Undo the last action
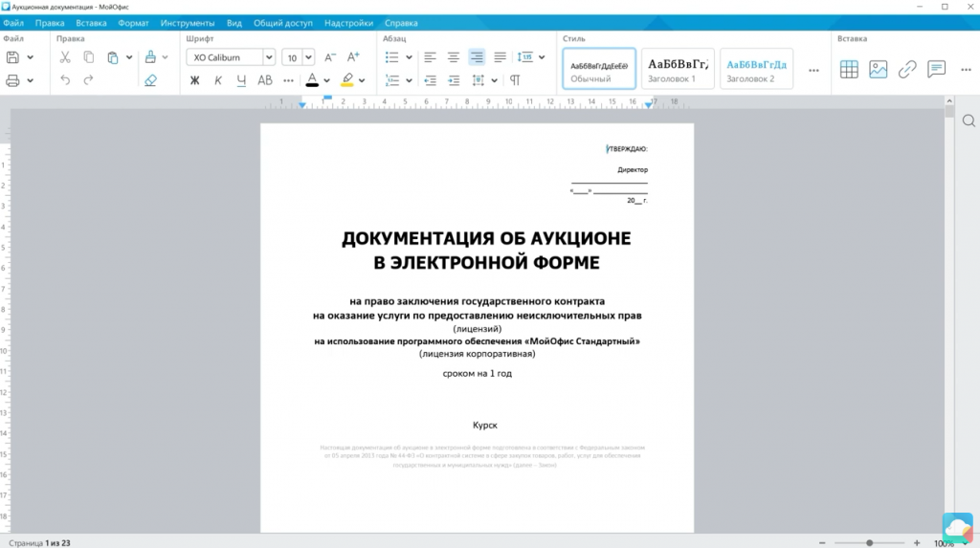The image size is (980, 548). click(65, 80)
